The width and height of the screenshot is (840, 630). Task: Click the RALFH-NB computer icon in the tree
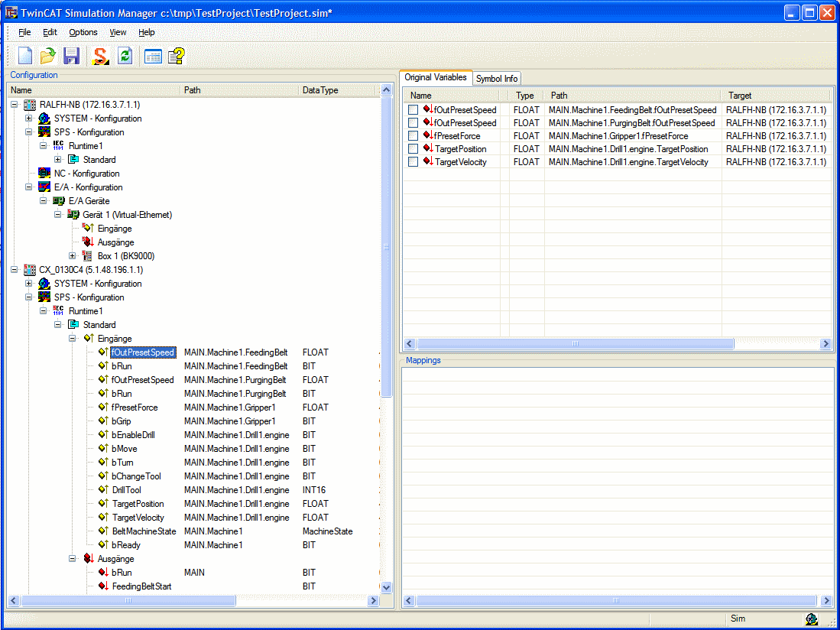pos(30,105)
